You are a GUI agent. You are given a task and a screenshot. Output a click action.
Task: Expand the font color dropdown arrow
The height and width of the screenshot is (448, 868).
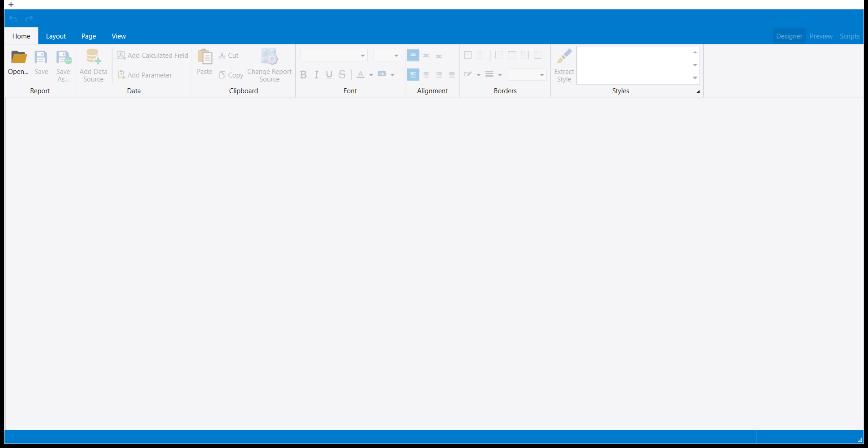(x=371, y=75)
